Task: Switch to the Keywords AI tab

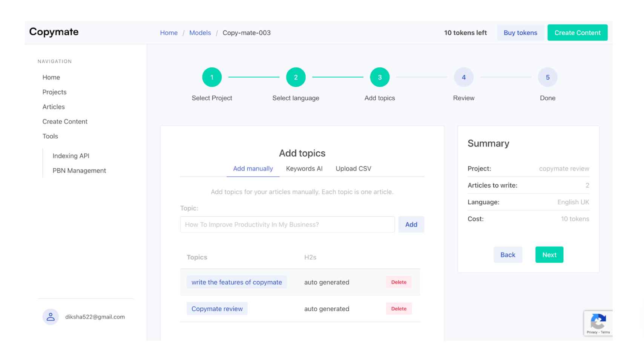Action: 304,168
